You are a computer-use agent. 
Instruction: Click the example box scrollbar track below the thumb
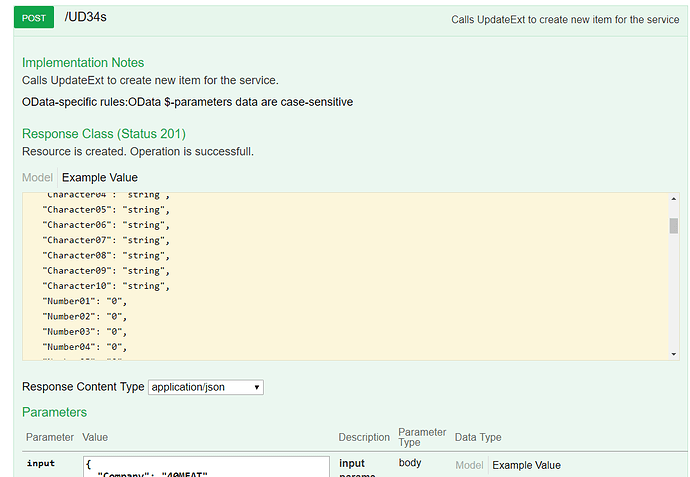[674, 300]
